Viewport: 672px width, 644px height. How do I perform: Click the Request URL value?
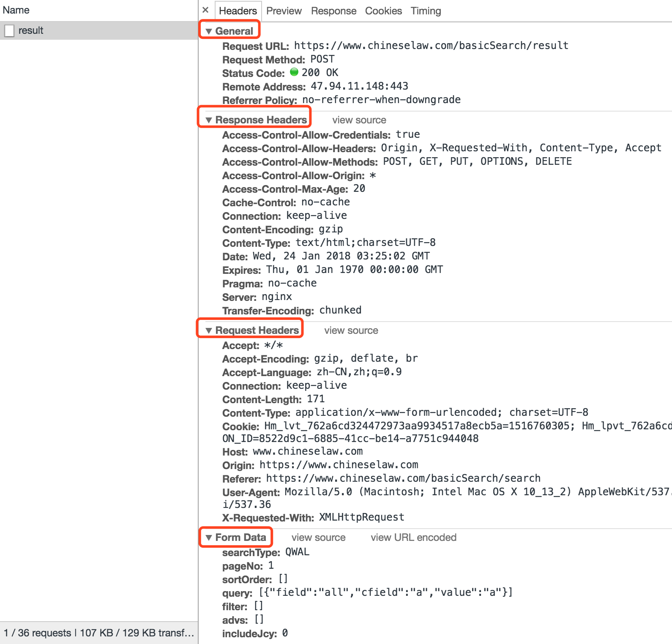coord(431,46)
